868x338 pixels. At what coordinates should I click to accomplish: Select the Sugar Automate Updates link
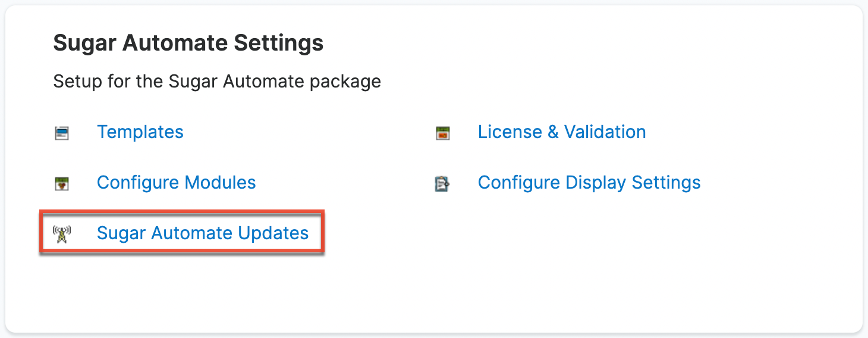202,233
